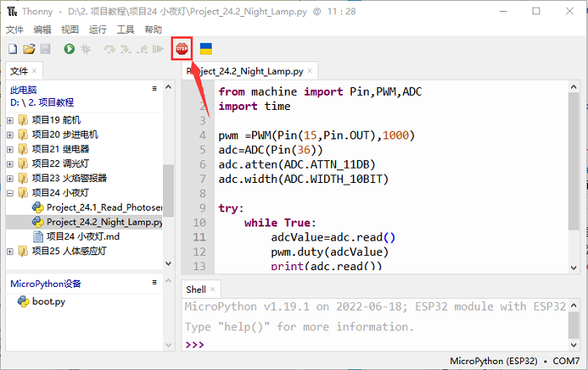Click the red Stop/Restart backend icon
The image size is (588, 370).
pyautogui.click(x=181, y=49)
